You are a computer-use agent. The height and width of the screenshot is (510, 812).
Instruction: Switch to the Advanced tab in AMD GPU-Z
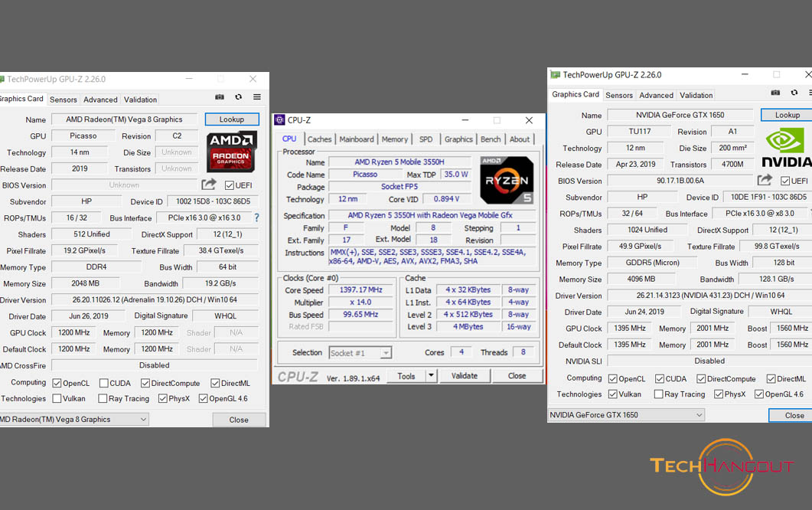click(x=100, y=100)
